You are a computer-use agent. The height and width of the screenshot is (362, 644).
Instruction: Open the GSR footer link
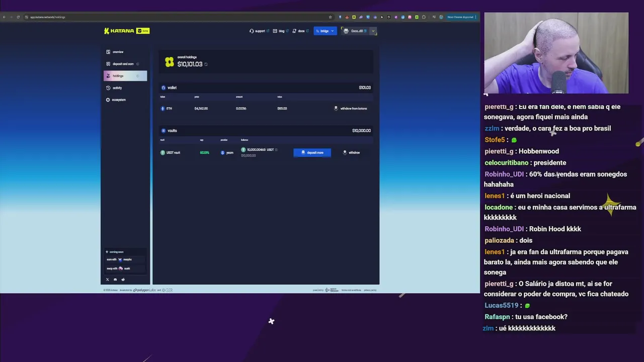click(168, 290)
